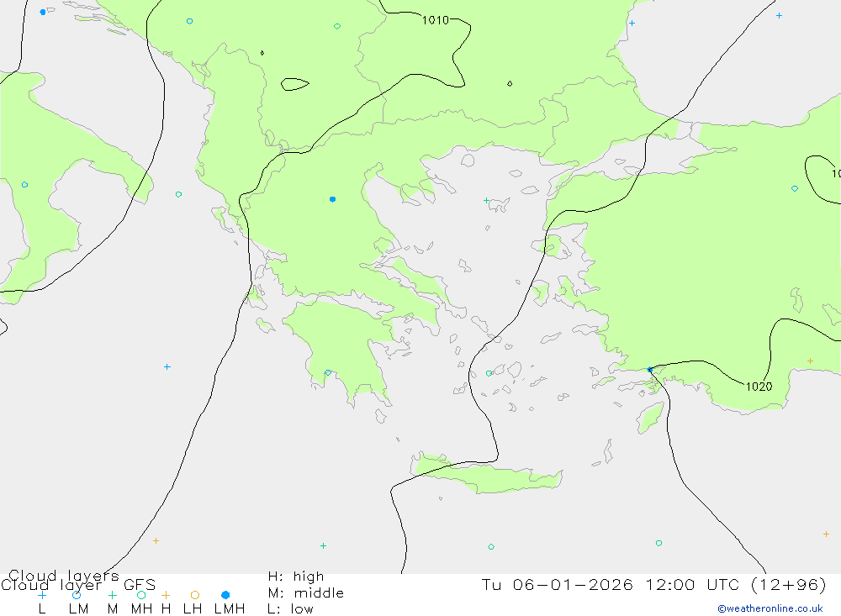Select the blue circle marker over southern Italy

24,184
